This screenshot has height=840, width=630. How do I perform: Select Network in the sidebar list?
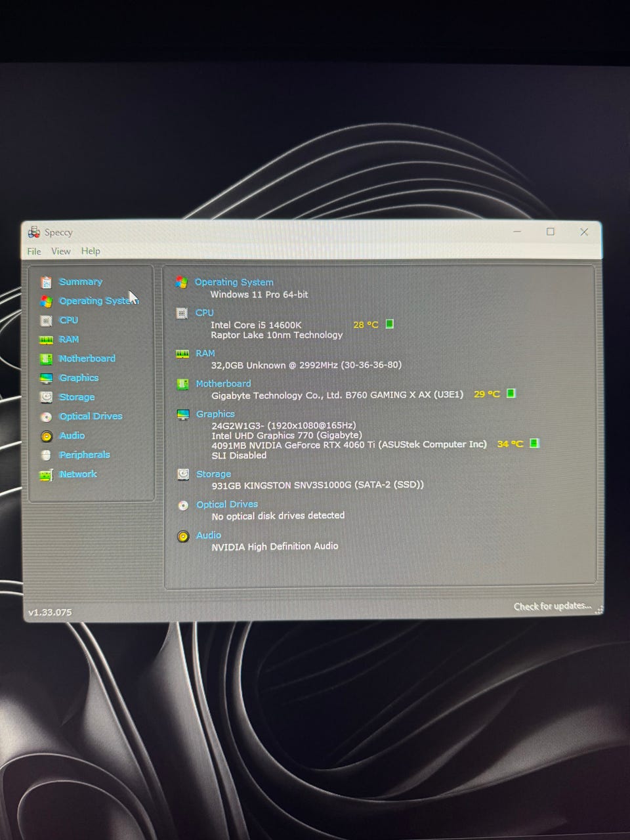click(x=78, y=474)
